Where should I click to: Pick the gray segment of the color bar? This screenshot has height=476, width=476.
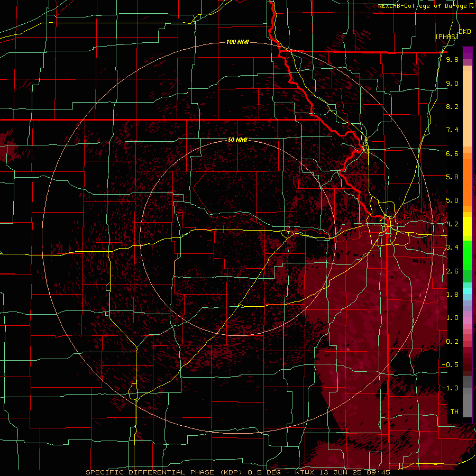(467, 396)
